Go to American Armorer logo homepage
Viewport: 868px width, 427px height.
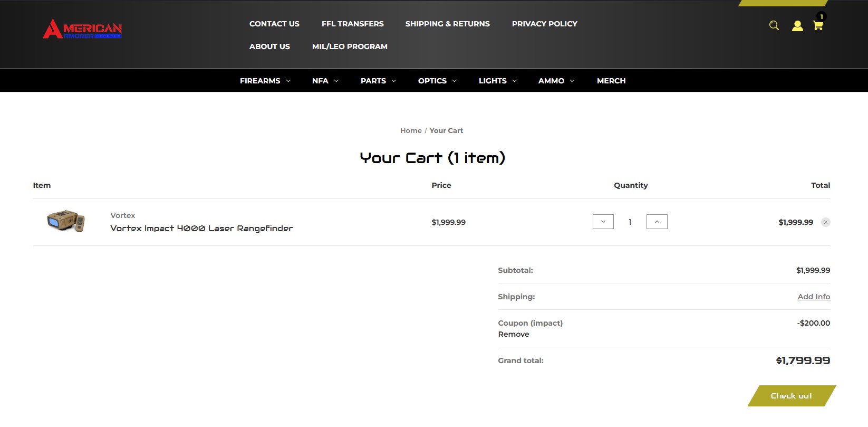pos(82,29)
